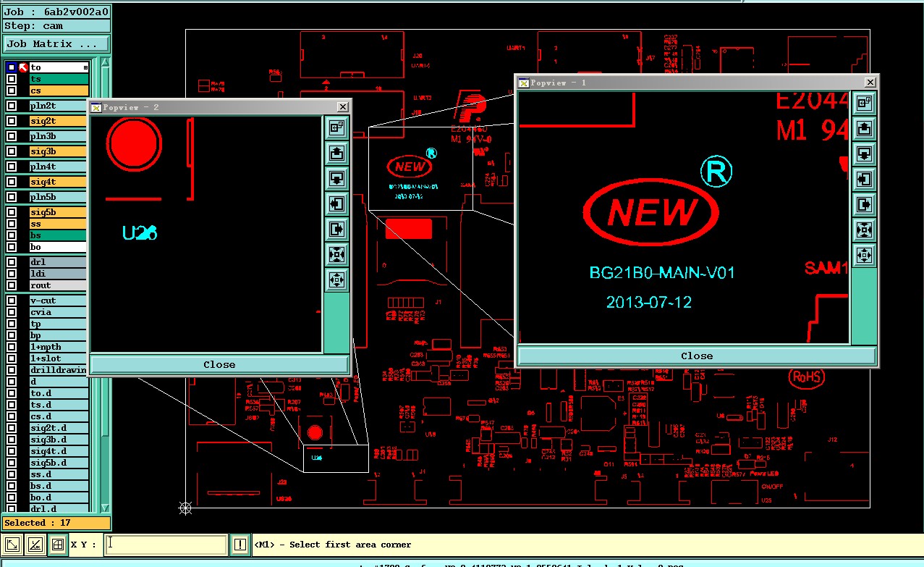This screenshot has width=924, height=567.
Task: Select the sig4t layer row
Action: point(58,182)
